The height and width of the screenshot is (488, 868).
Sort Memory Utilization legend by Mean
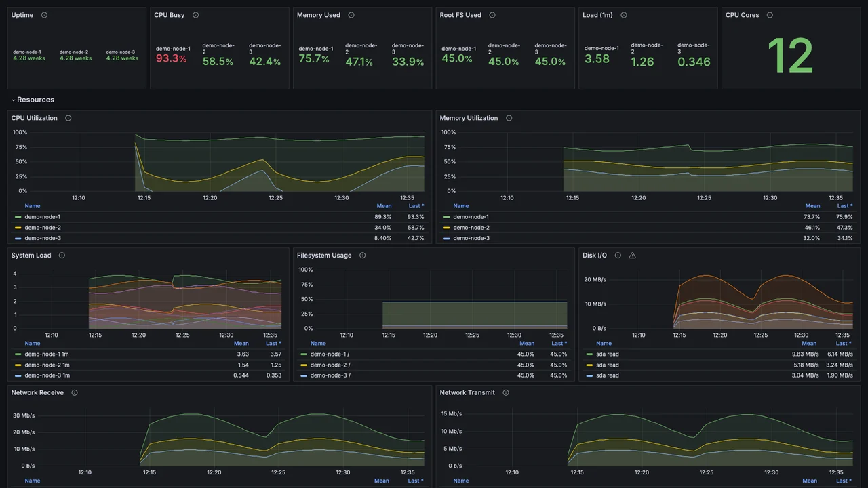(x=812, y=206)
